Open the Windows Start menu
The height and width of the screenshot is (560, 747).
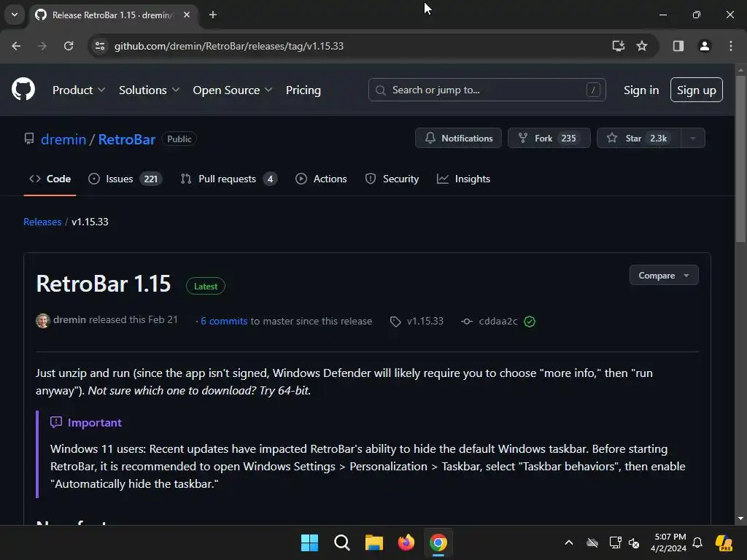point(309,542)
